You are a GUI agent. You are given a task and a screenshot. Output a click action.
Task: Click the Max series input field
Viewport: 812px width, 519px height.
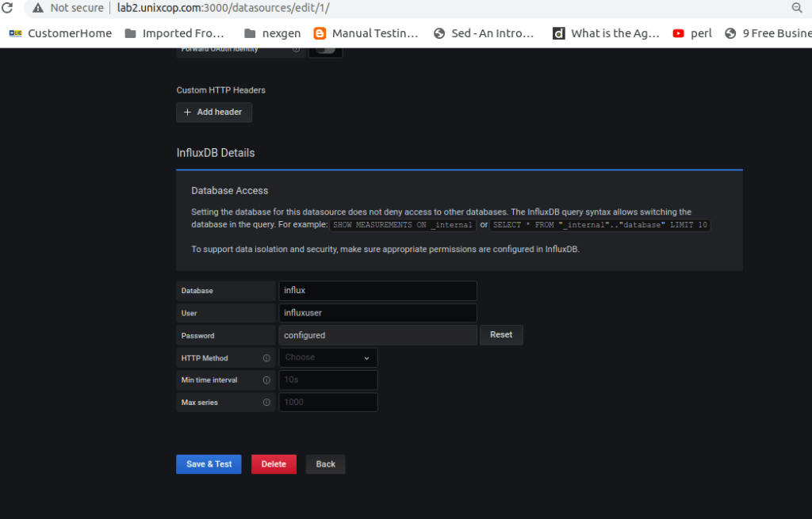coord(327,402)
